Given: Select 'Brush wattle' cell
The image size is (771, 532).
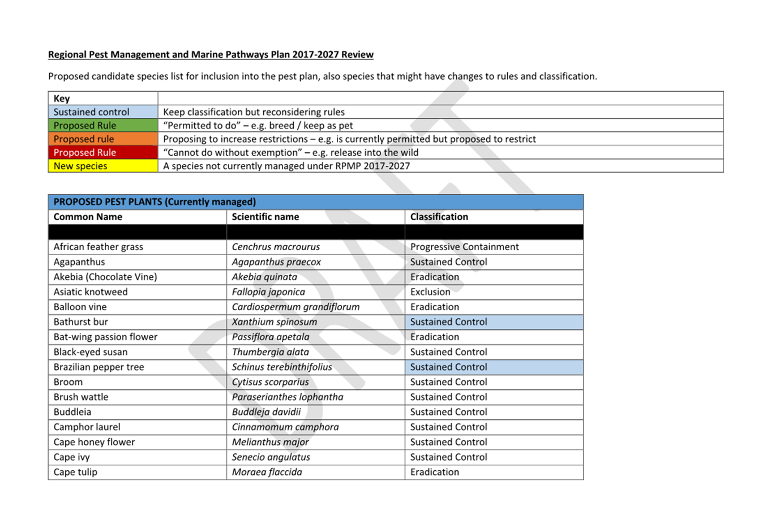Looking at the screenshot, I should (138, 397).
